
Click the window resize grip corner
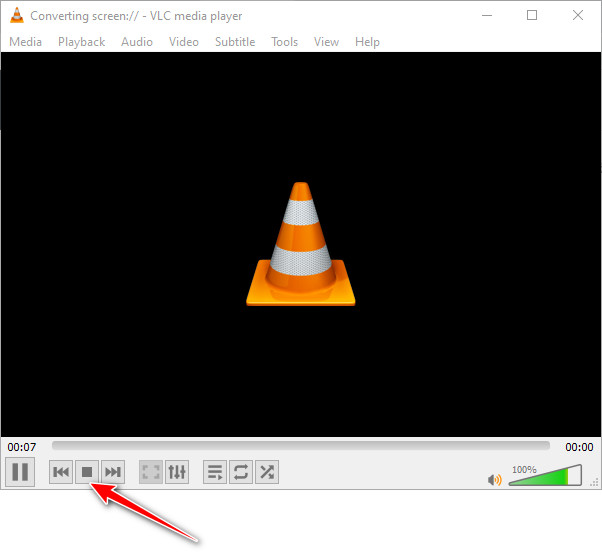pos(595,482)
